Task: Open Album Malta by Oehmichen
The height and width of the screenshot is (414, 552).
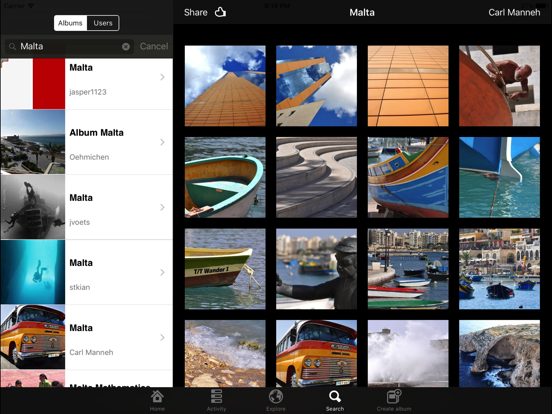Action: coord(87,142)
